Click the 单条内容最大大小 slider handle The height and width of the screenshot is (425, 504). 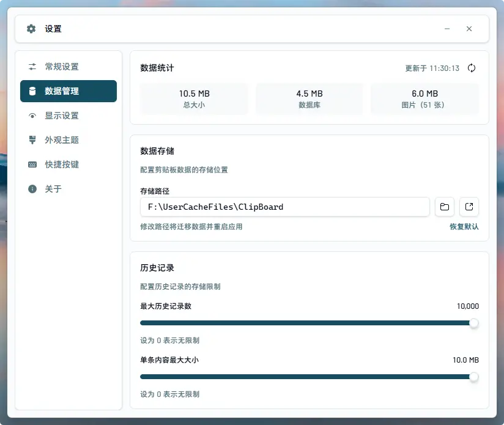click(x=475, y=377)
